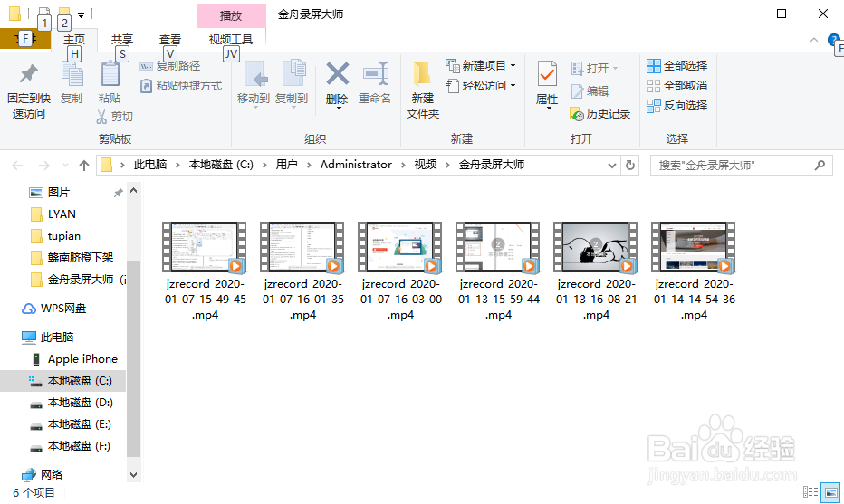Click the Play (播放) contextual tab
Screen dimensions: 844x504
click(231, 15)
